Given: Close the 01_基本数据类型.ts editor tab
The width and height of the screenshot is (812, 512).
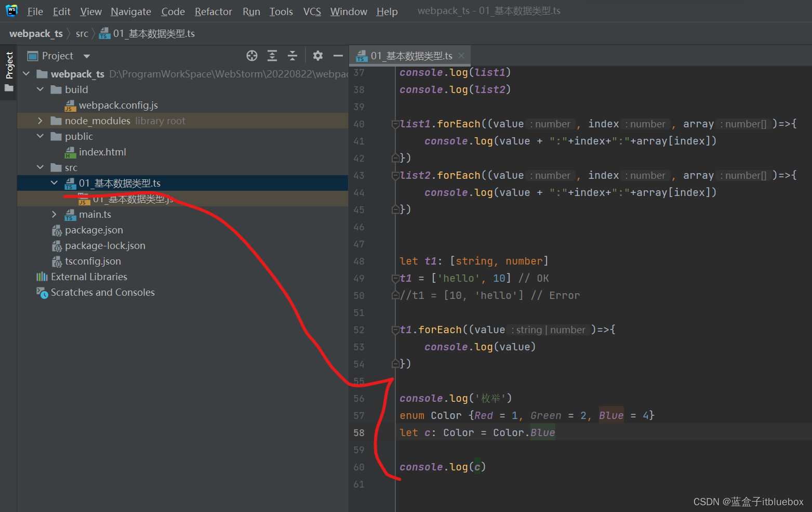Looking at the screenshot, I should coord(461,56).
